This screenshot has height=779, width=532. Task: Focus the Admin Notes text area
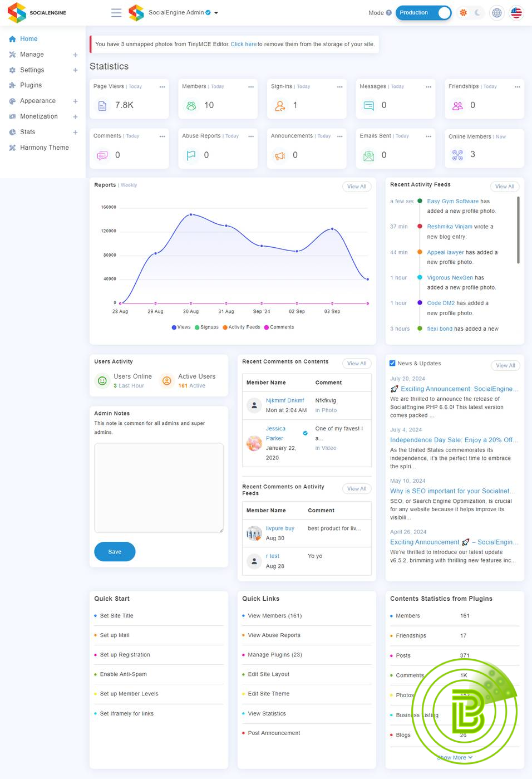click(x=159, y=488)
